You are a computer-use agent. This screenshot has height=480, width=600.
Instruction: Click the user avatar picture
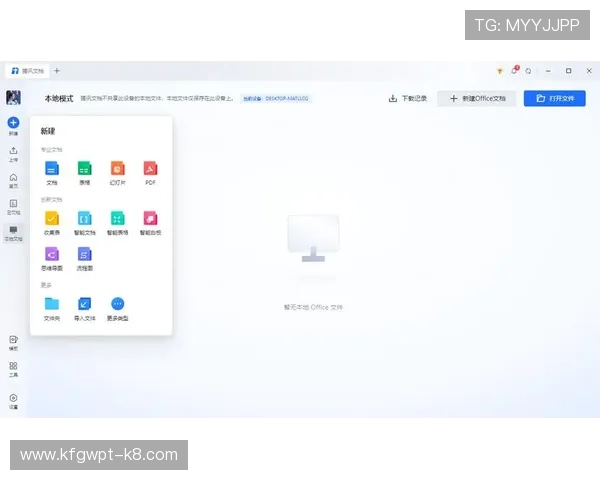13,97
